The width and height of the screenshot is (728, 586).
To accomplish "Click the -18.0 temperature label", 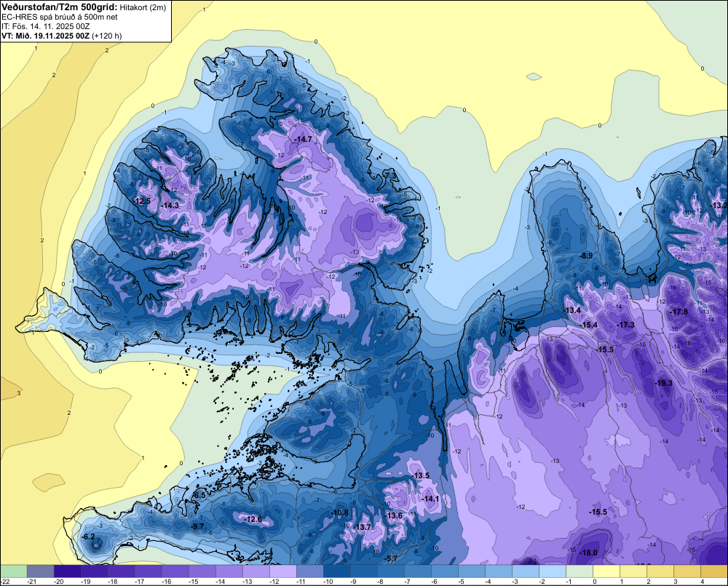I will tap(589, 553).
